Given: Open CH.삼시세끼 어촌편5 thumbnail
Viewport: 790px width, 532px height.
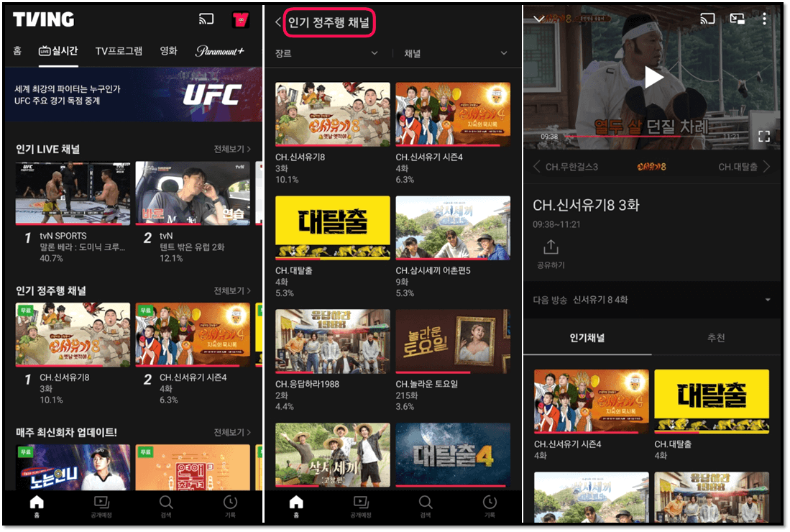Looking at the screenshot, I should (453, 228).
